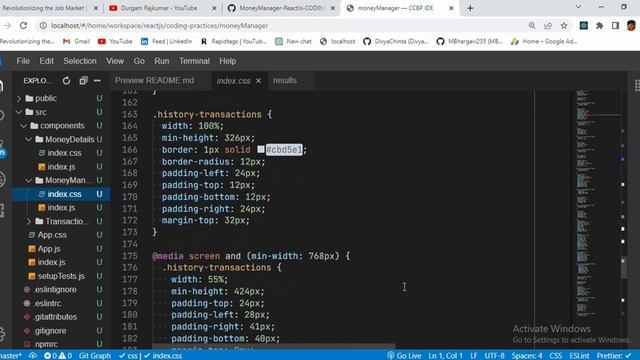Share this page icon
This screenshot has width=640, height=360.
pyautogui.click(x=548, y=26)
